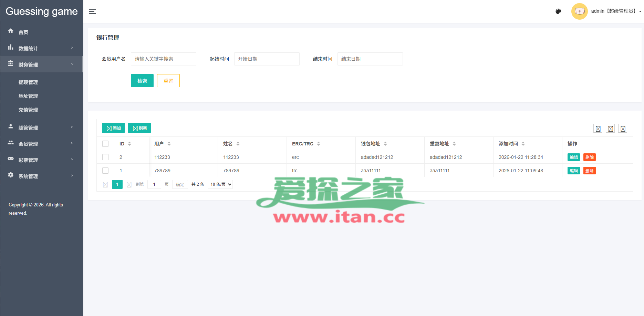Open the theme palette icon
The image size is (644, 316).
558,11
